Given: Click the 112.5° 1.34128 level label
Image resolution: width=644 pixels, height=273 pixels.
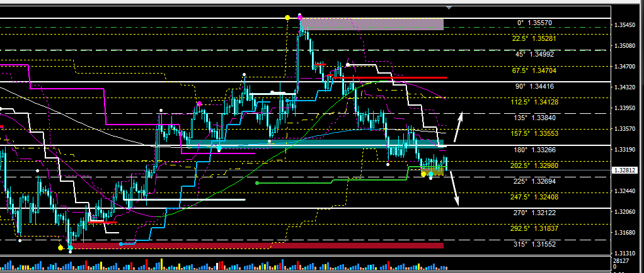Looking at the screenshot, I should click(x=535, y=102).
